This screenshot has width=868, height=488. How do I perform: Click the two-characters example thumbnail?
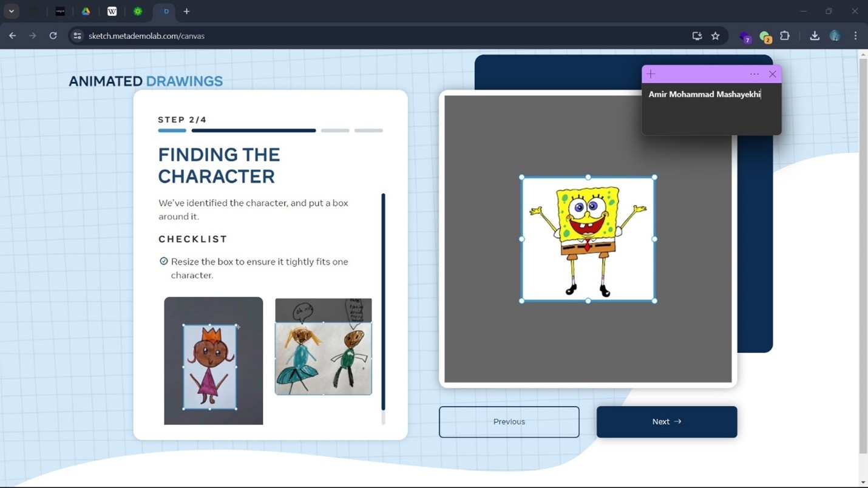coord(324,347)
